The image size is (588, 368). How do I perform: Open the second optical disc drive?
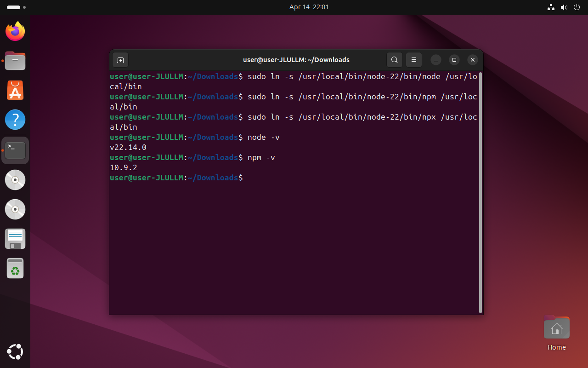15,209
